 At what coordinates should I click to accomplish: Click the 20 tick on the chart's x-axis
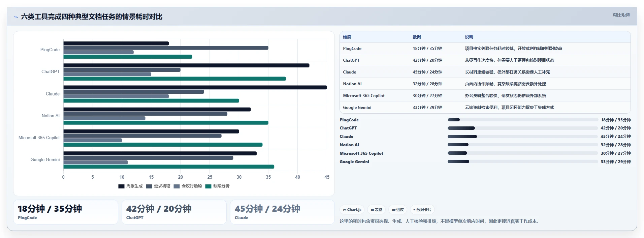(181, 177)
